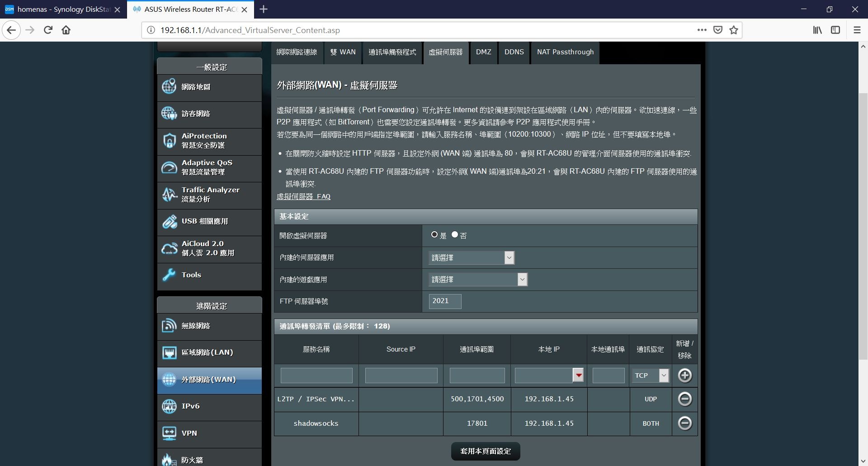Select 是 to enable virtual server

pyautogui.click(x=434, y=234)
